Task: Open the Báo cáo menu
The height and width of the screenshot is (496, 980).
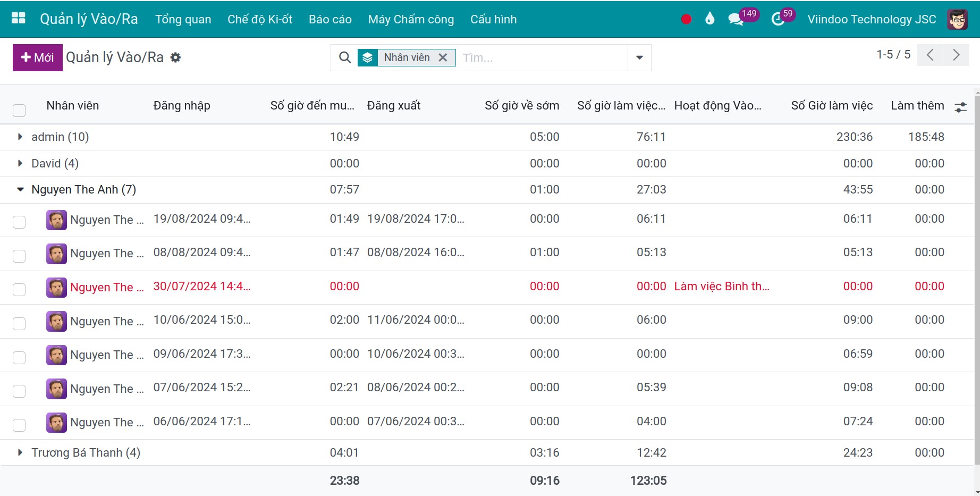Action: coord(330,19)
